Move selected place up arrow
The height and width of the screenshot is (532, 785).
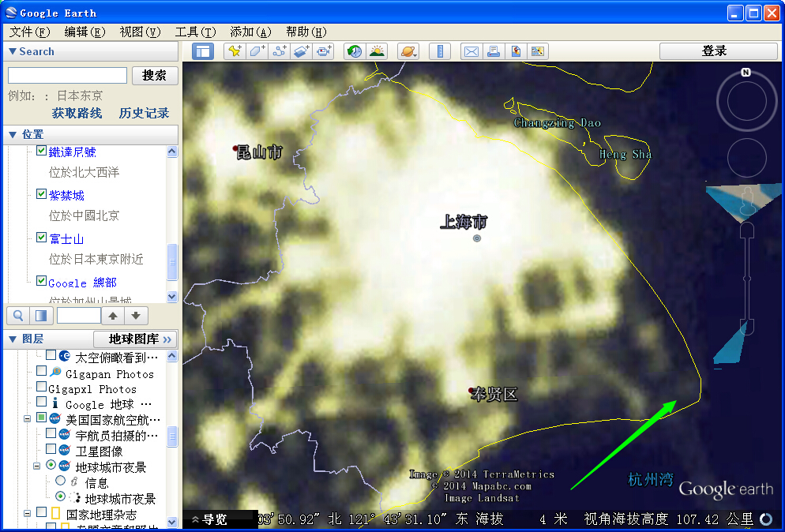click(113, 316)
